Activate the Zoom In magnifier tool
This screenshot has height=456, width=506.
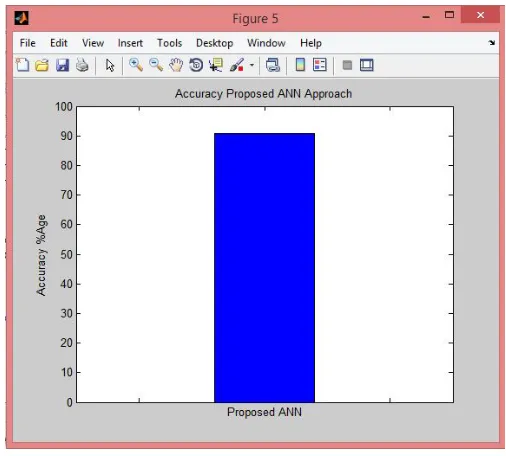click(136, 65)
